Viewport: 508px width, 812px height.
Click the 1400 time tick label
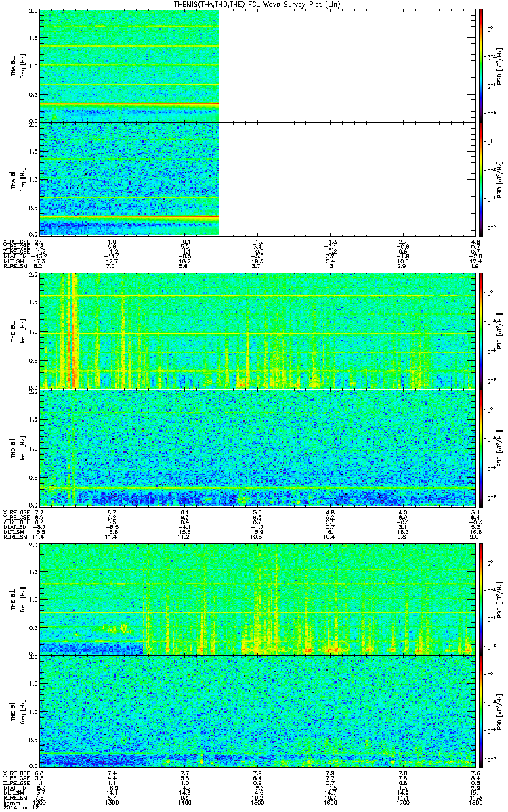(x=184, y=803)
